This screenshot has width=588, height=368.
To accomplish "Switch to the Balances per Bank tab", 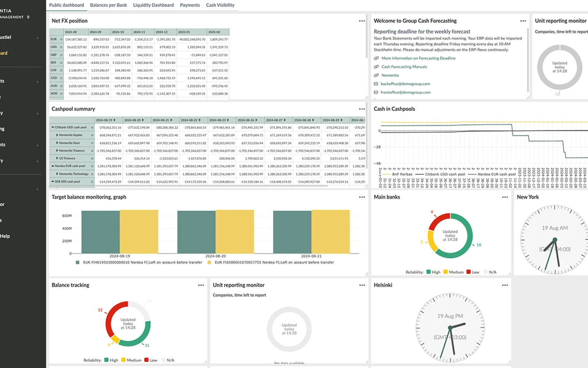I will pos(108,5).
